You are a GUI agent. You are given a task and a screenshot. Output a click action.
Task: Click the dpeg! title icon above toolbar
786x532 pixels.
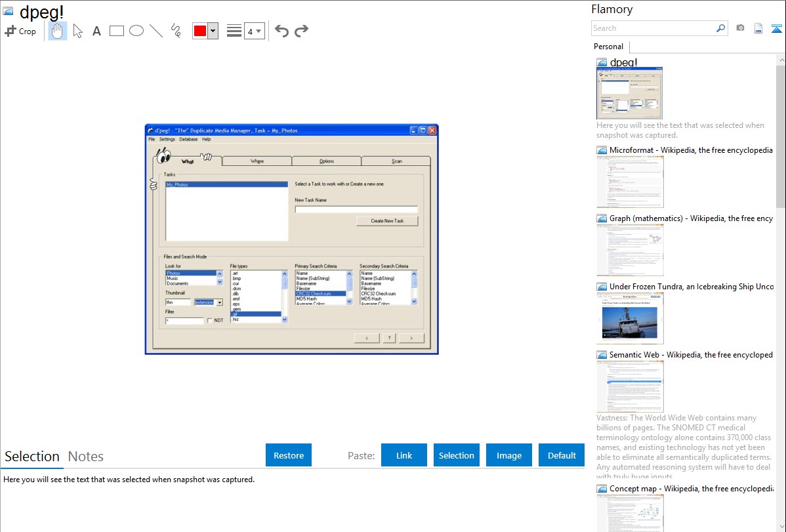click(8, 12)
